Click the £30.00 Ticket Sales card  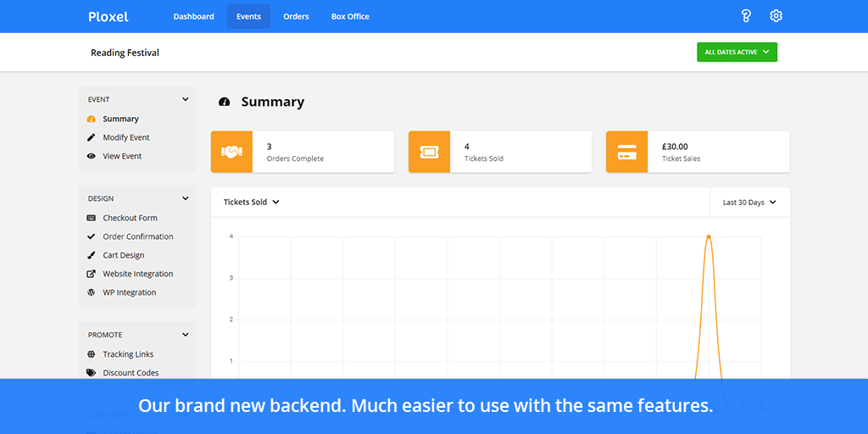(x=698, y=152)
